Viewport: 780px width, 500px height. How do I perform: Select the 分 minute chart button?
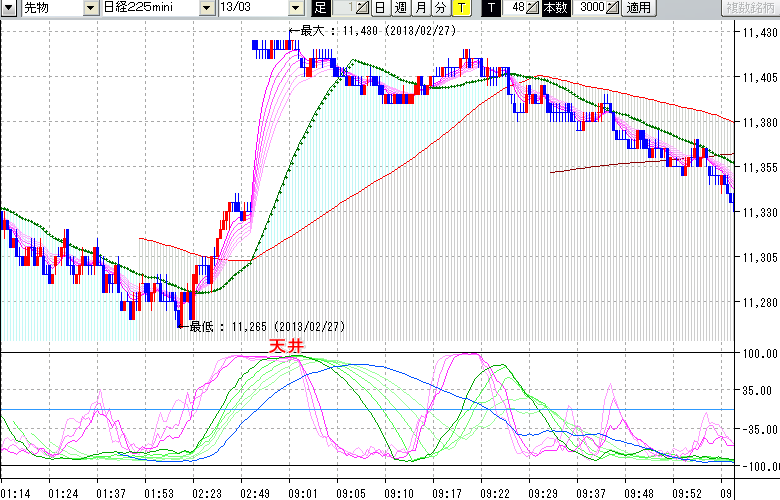point(440,8)
